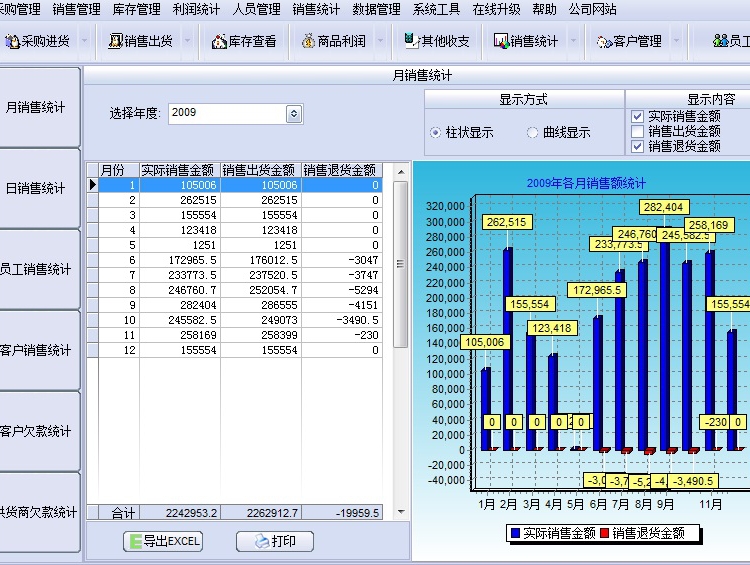The height and width of the screenshot is (565, 750).
Task: Select cell -5294 in month 8 row
Action: pyautogui.click(x=342, y=290)
